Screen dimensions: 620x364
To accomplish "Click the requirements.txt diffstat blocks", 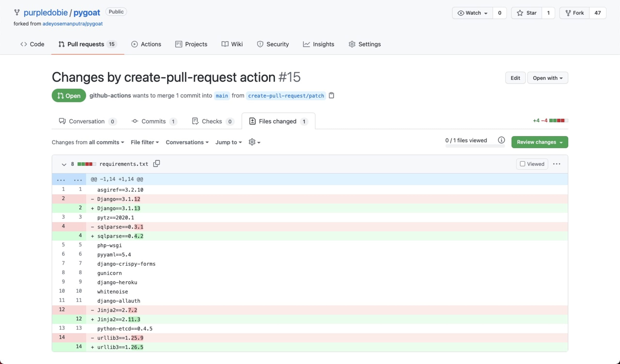I will [x=86, y=164].
